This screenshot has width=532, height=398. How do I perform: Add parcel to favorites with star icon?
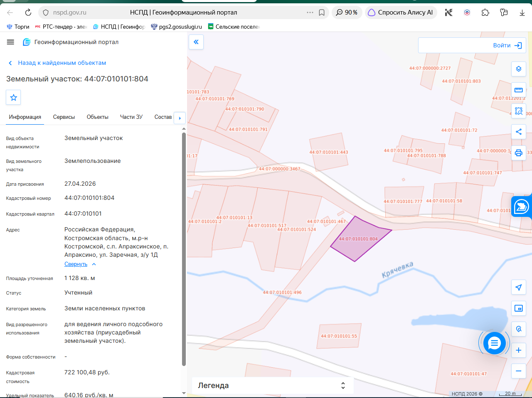[x=13, y=97]
